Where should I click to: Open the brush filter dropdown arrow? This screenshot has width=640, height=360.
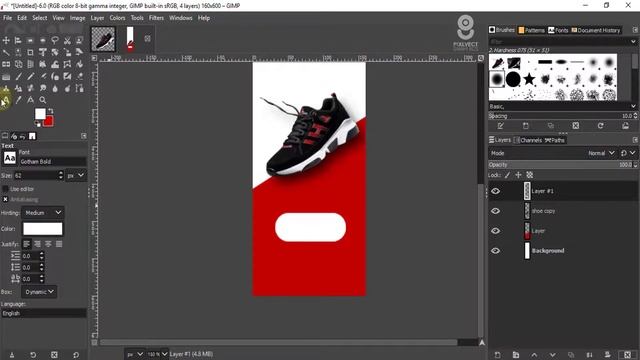(633, 42)
